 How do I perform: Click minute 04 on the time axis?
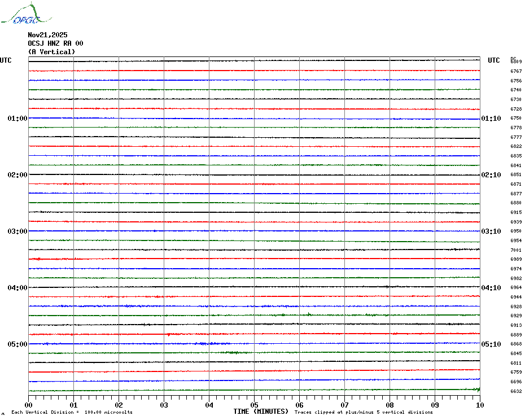point(209,405)
